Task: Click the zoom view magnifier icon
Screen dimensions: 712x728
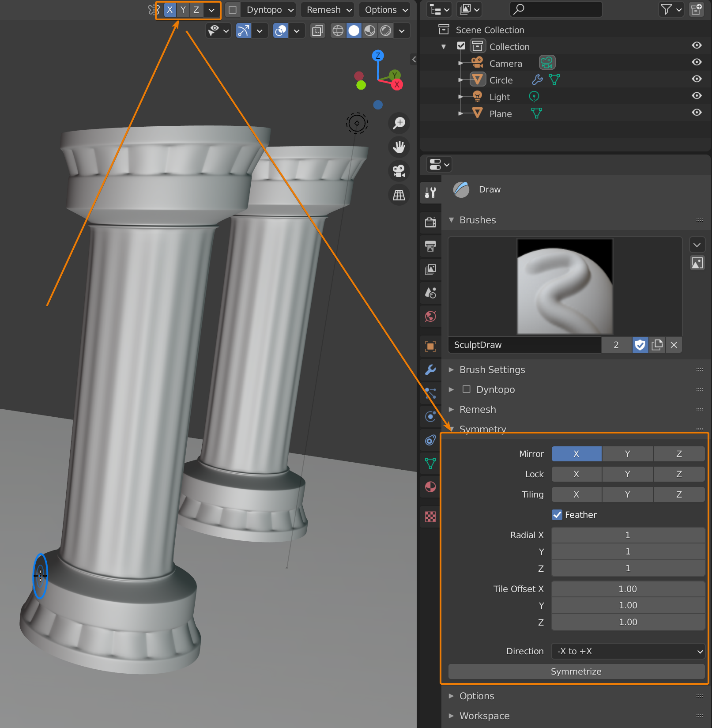Action: (x=399, y=123)
